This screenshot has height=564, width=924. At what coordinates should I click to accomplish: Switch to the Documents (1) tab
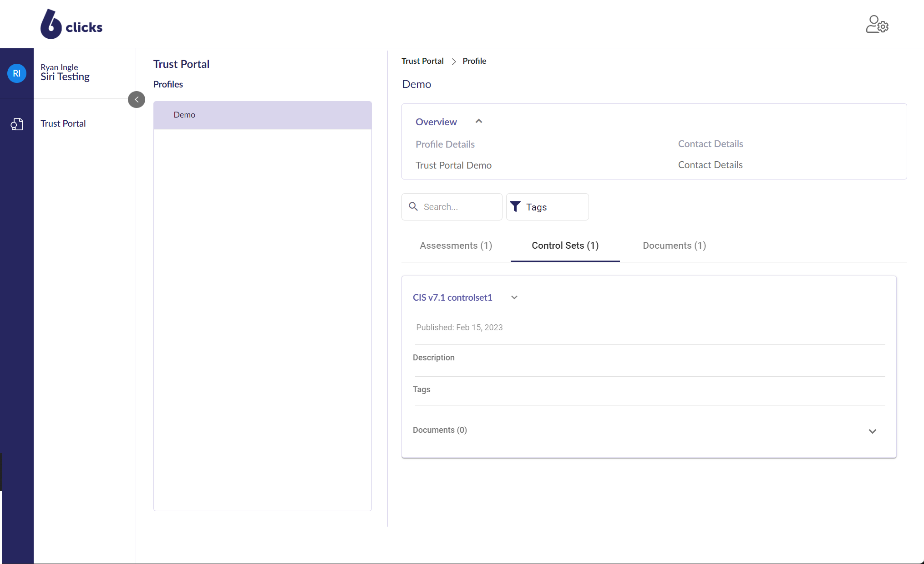point(675,246)
